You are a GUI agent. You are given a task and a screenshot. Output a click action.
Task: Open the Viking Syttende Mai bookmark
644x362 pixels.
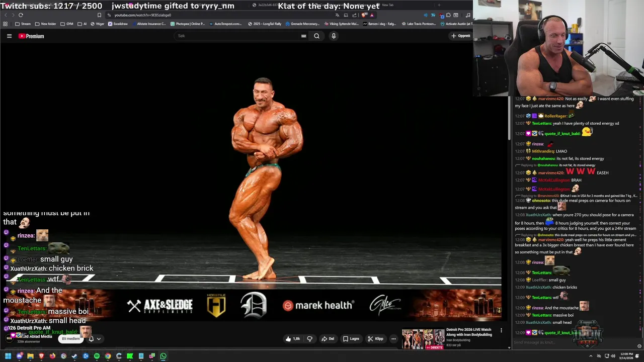(341, 24)
